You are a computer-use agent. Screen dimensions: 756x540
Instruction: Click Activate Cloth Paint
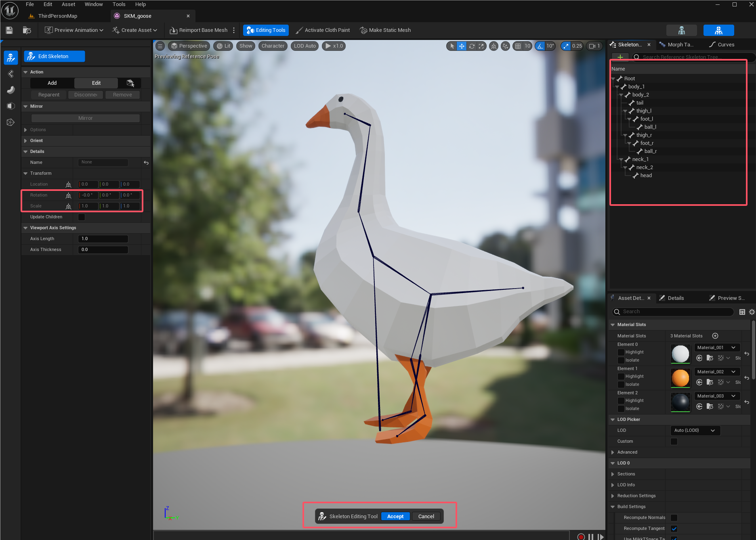(323, 30)
